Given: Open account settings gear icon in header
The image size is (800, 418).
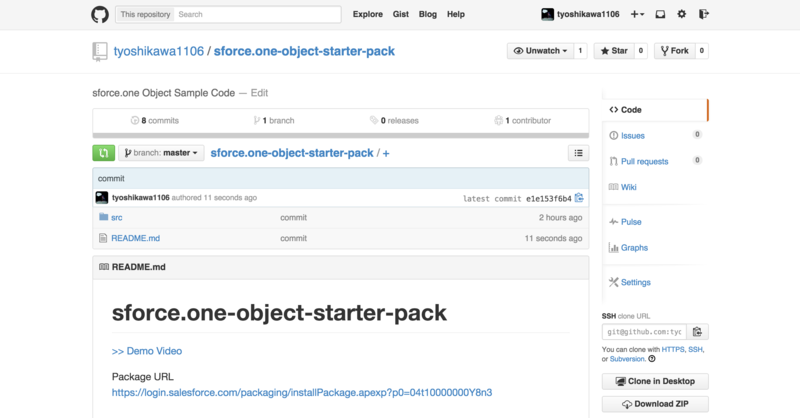Looking at the screenshot, I should pos(682,14).
